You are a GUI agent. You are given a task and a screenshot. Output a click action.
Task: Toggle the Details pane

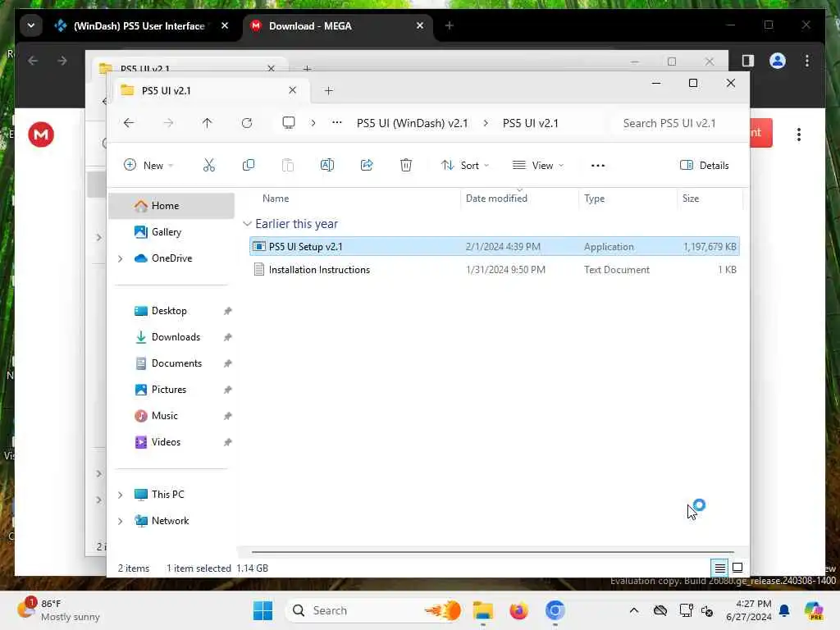click(x=704, y=166)
